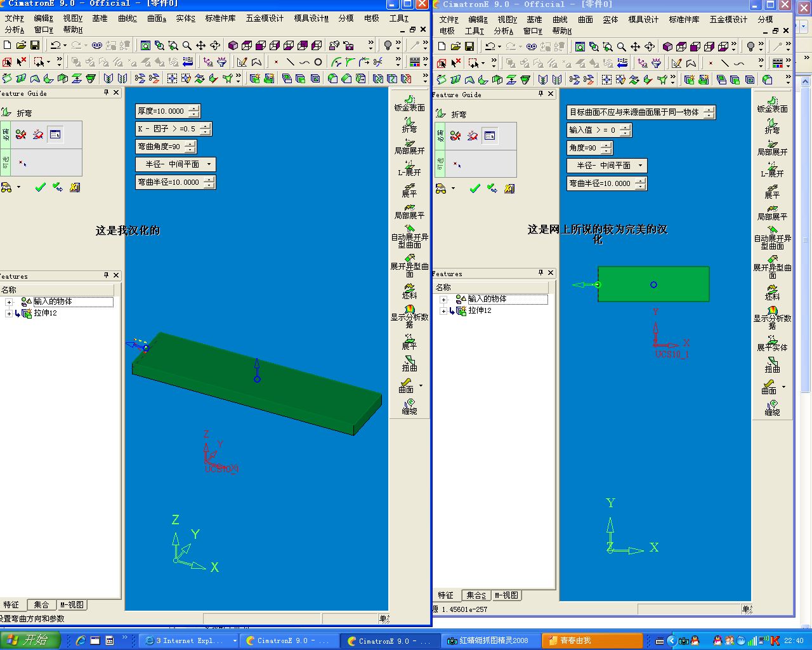This screenshot has width=812, height=650.
Task: Click the Undo arrow in the left window toolbar
Action: [56, 45]
